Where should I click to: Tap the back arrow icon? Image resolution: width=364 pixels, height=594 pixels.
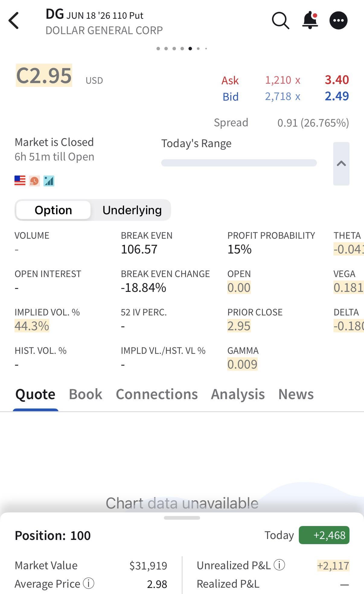click(x=14, y=21)
